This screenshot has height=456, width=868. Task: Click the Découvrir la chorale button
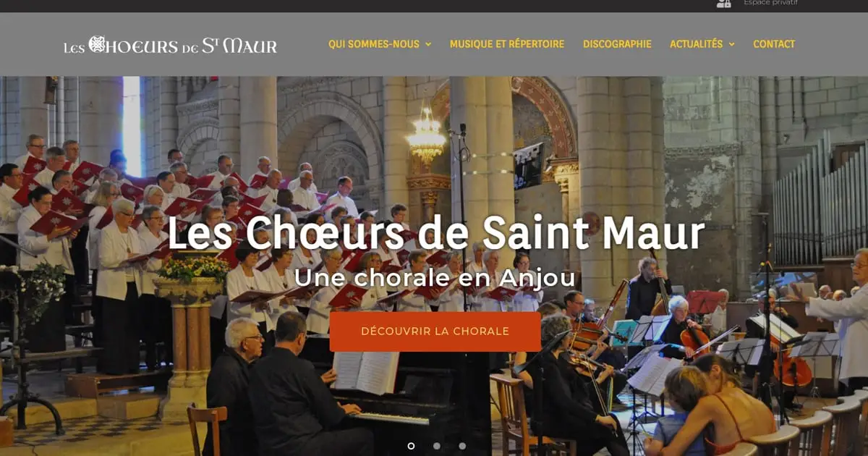coord(435,332)
